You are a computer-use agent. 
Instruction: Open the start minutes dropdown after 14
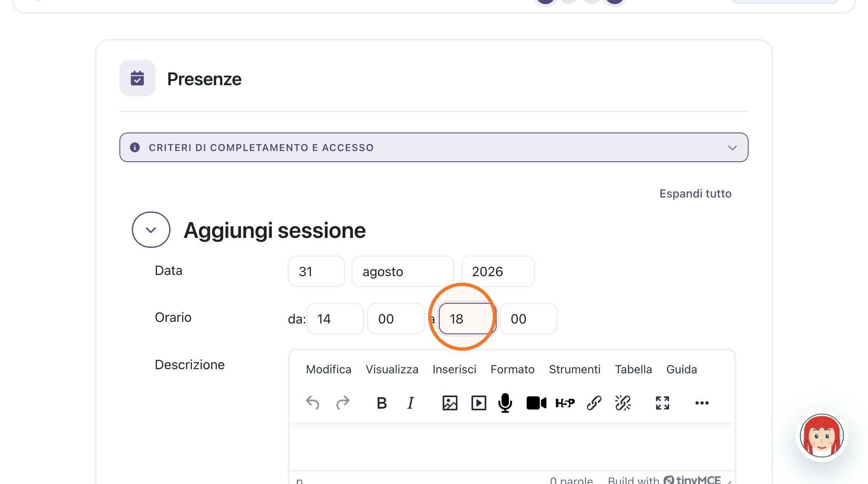pyautogui.click(x=396, y=319)
